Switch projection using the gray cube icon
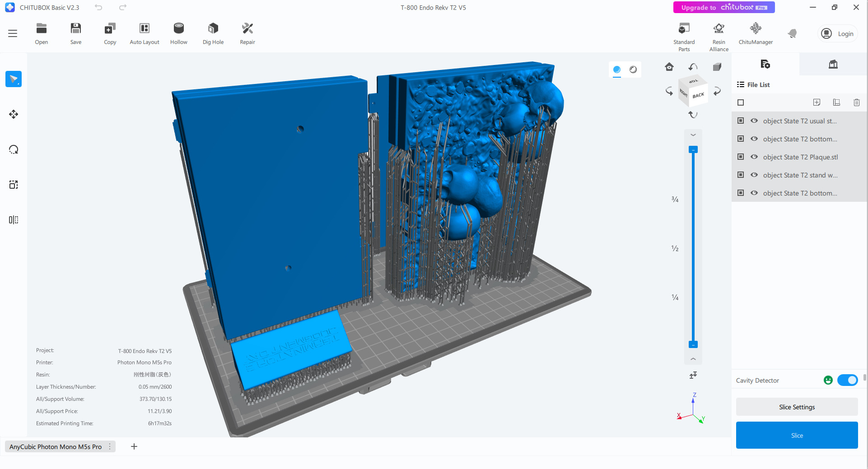Screen dimensions: 868x469 pos(717,67)
